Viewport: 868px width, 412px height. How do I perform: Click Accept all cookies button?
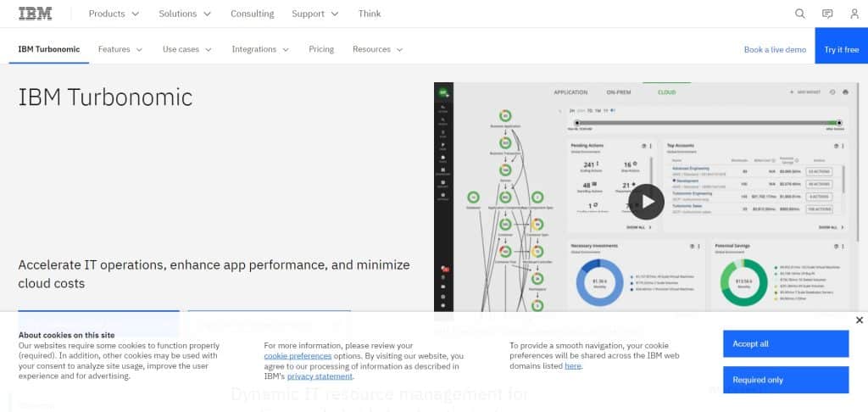pos(786,344)
